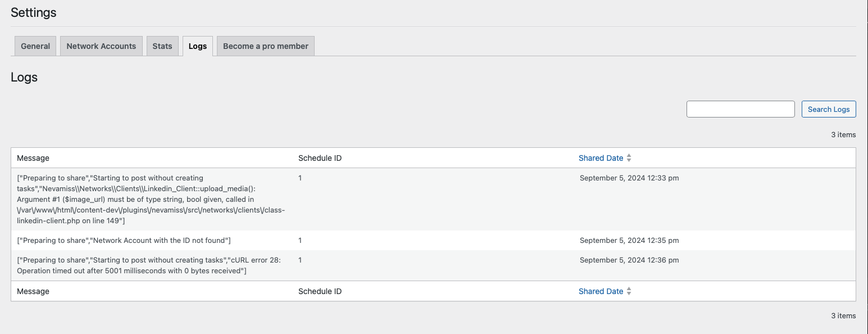
Task: Click sort arrows icon beside header Shared Date
Action: coord(629,158)
